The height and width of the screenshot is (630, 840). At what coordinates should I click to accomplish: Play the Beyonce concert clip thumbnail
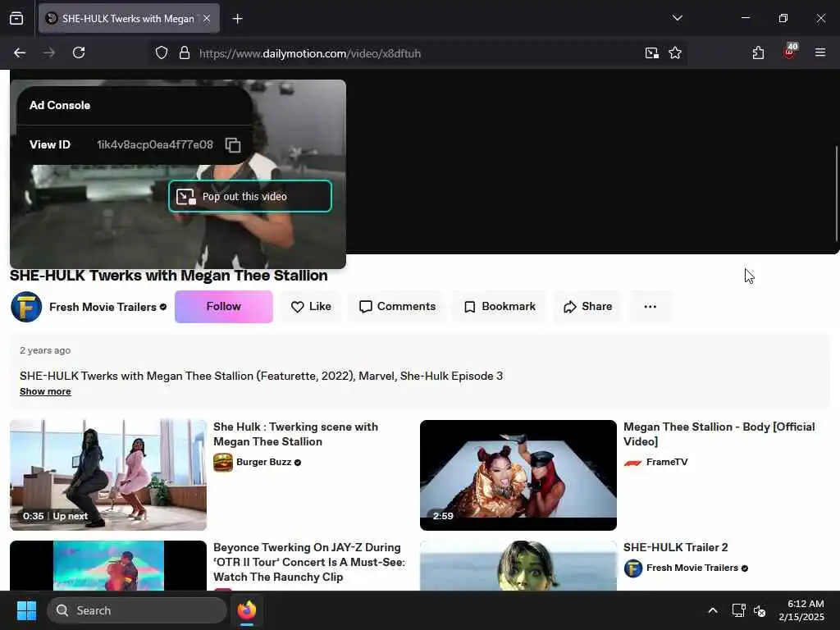tap(108, 566)
